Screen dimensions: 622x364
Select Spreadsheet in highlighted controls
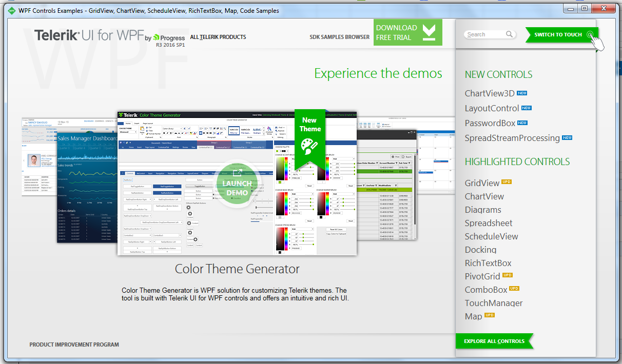click(x=489, y=223)
